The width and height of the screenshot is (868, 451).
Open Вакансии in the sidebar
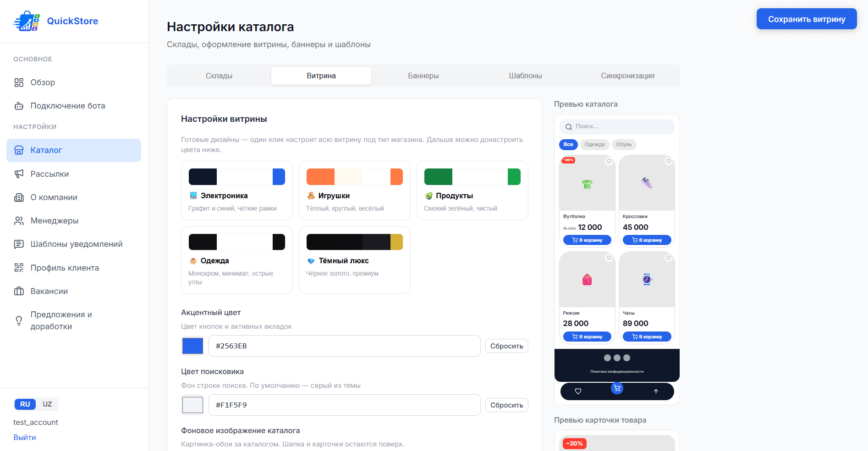point(74,291)
